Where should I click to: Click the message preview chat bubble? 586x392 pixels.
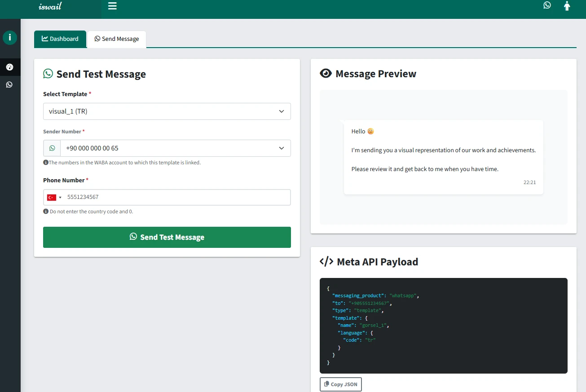pos(443,157)
